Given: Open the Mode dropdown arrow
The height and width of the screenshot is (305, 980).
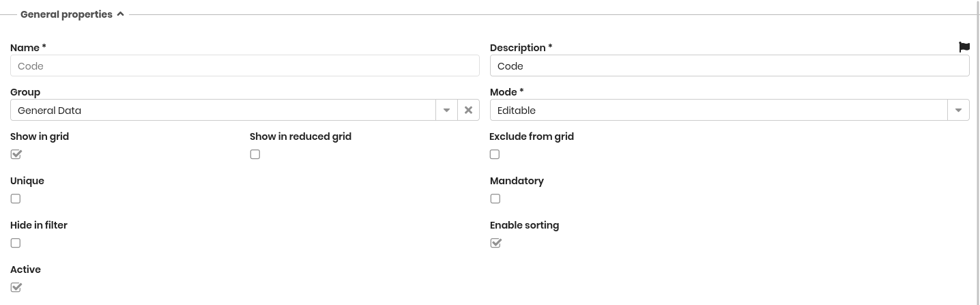Looking at the screenshot, I should click(958, 110).
